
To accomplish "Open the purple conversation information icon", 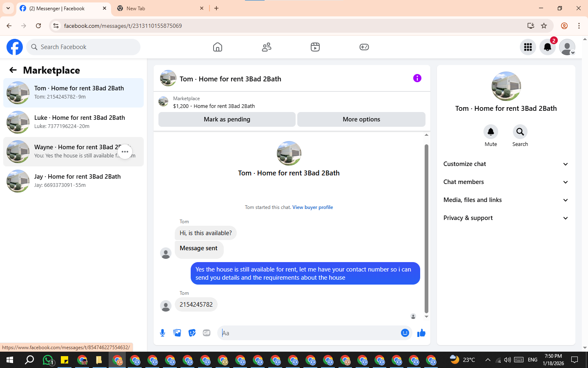I will tap(417, 78).
